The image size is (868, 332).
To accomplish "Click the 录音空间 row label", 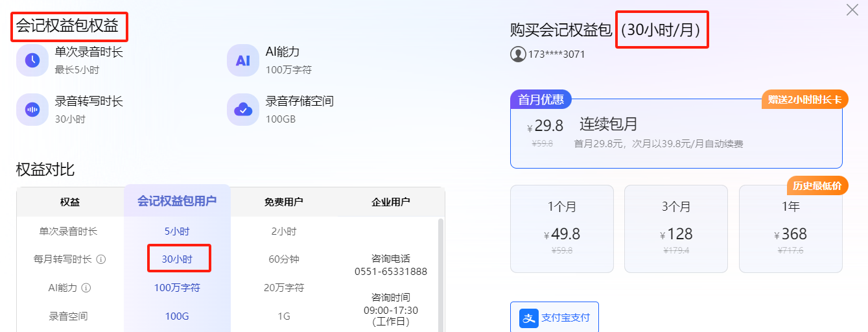I will click(68, 316).
